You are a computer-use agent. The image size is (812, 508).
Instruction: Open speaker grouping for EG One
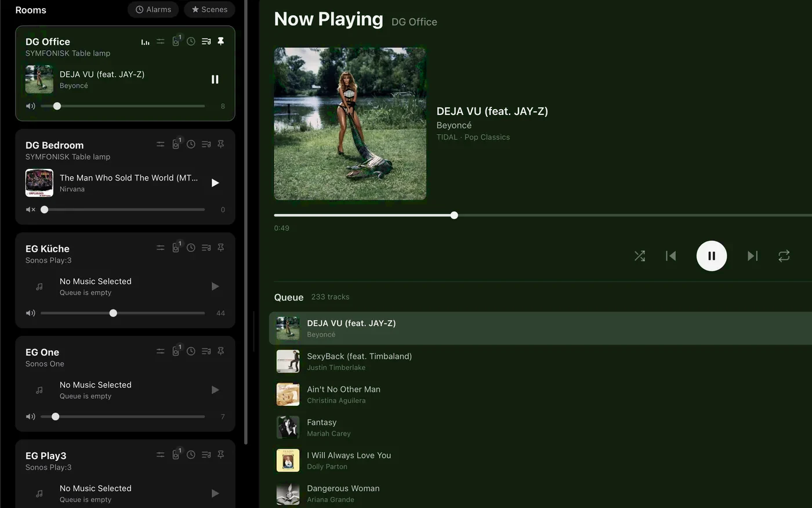(176, 351)
